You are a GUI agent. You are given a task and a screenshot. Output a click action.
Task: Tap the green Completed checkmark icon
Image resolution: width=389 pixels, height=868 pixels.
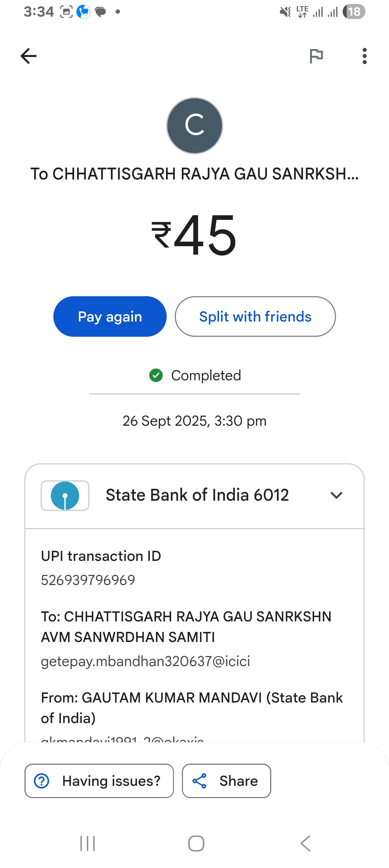point(156,375)
